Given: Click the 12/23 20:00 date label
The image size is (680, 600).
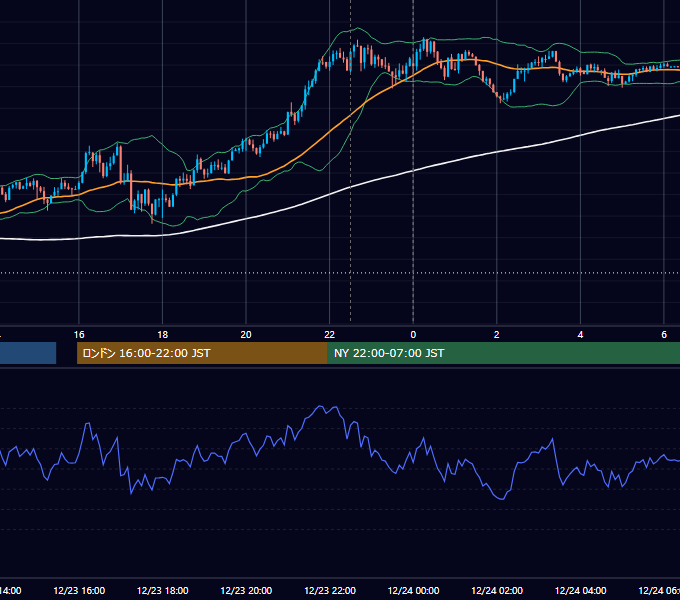Looking at the screenshot, I should (246, 590).
